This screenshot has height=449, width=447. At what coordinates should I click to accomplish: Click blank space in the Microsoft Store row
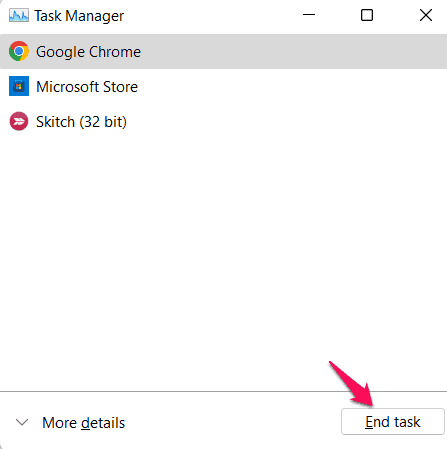click(293, 87)
